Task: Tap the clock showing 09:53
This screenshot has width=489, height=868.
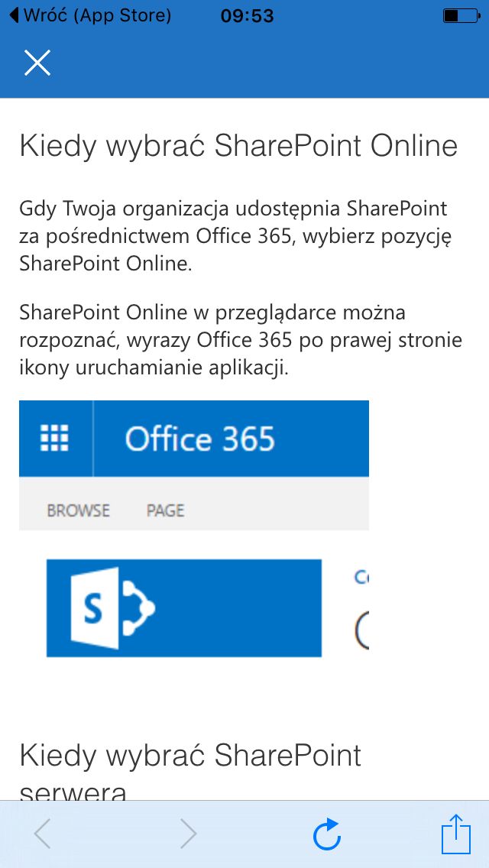Action: pyautogui.click(x=247, y=16)
